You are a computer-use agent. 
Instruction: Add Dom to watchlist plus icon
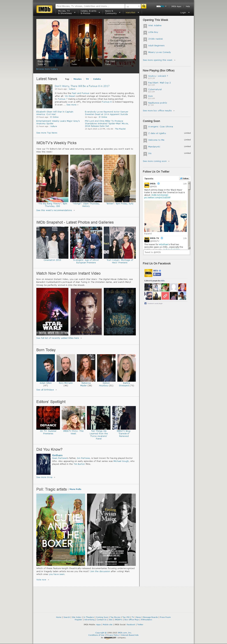click(145, 97)
